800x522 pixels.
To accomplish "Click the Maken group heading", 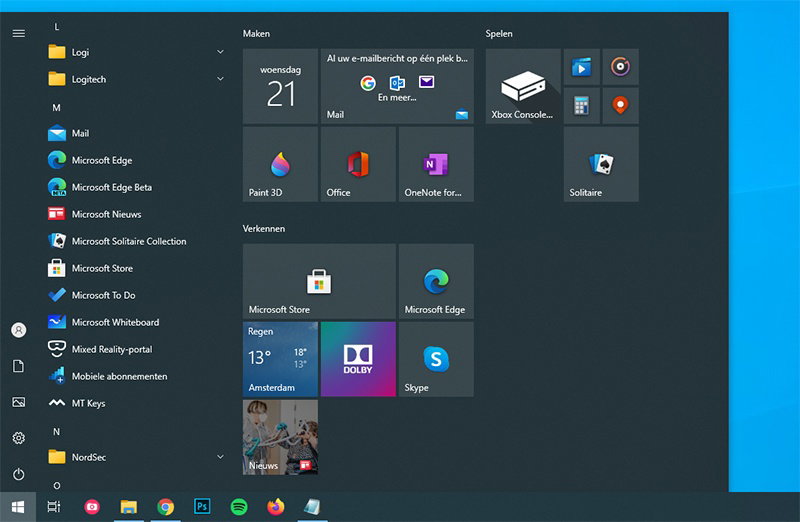I will pyautogui.click(x=257, y=34).
